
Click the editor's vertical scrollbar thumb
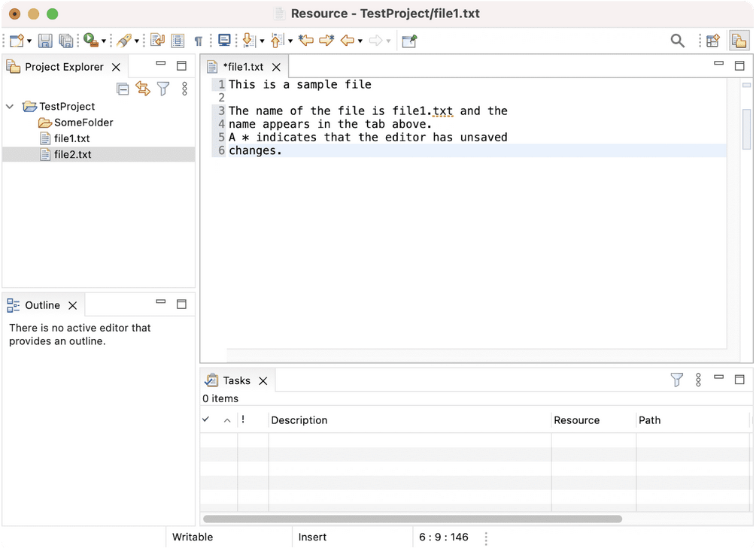(746, 129)
